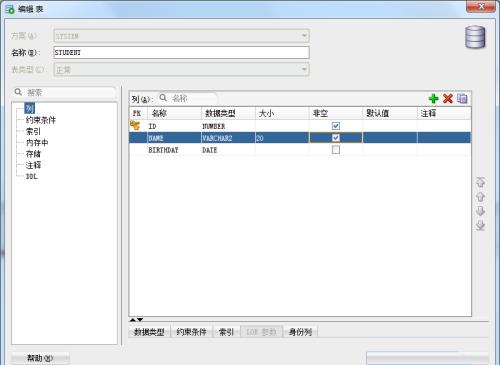The height and width of the screenshot is (365, 500).
Task: Click the 帮助 help button
Action: point(40,358)
